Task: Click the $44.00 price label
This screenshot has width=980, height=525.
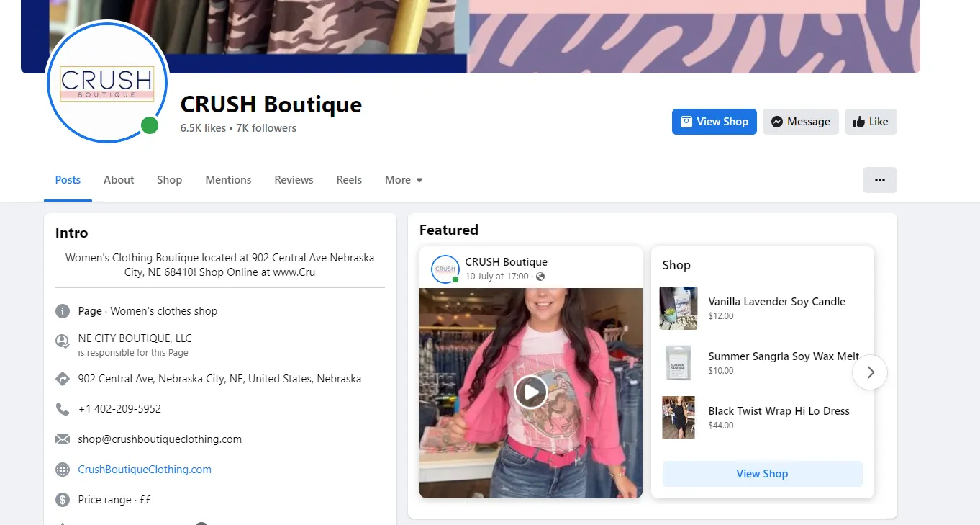Action: pyautogui.click(x=721, y=426)
